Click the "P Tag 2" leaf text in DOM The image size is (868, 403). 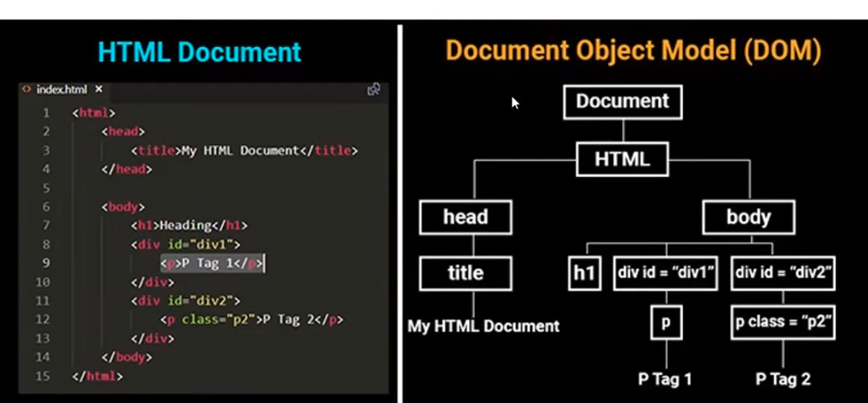click(x=783, y=379)
